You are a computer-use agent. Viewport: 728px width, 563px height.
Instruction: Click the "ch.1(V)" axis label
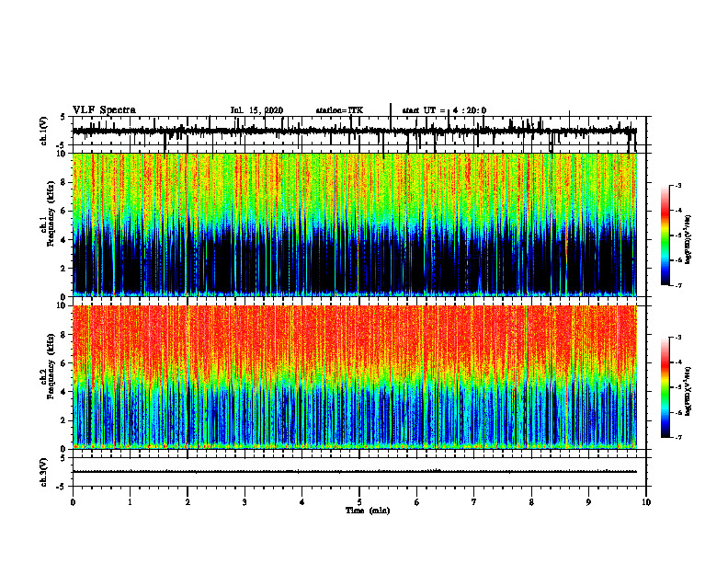click(43, 131)
